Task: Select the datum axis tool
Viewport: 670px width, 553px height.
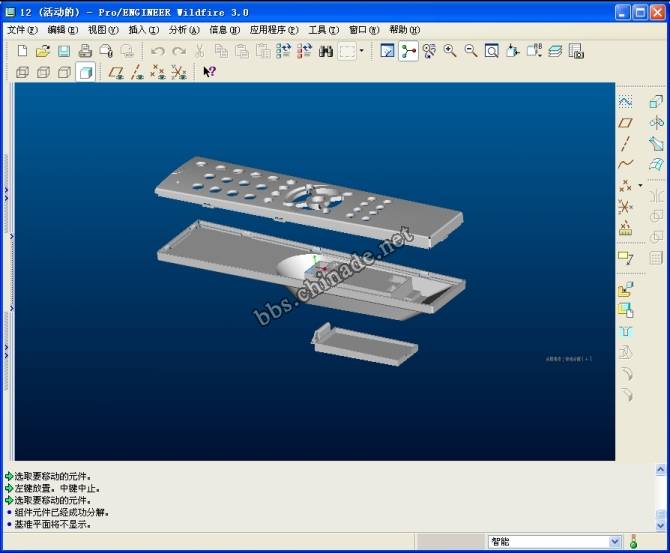Action: [625, 144]
